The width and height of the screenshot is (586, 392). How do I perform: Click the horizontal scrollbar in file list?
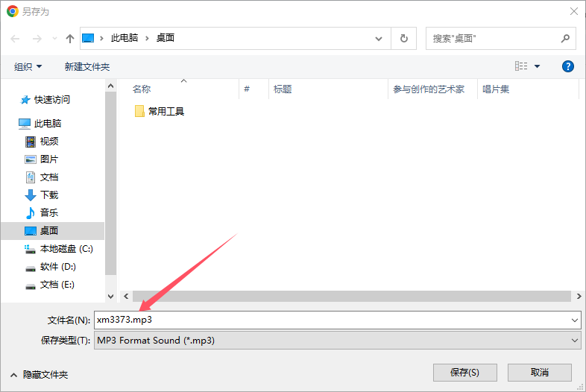343,296
